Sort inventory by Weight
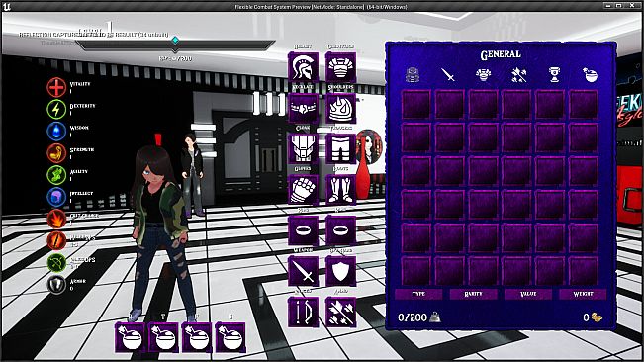Image resolution: width=644 pixels, height=362 pixels. point(583,294)
